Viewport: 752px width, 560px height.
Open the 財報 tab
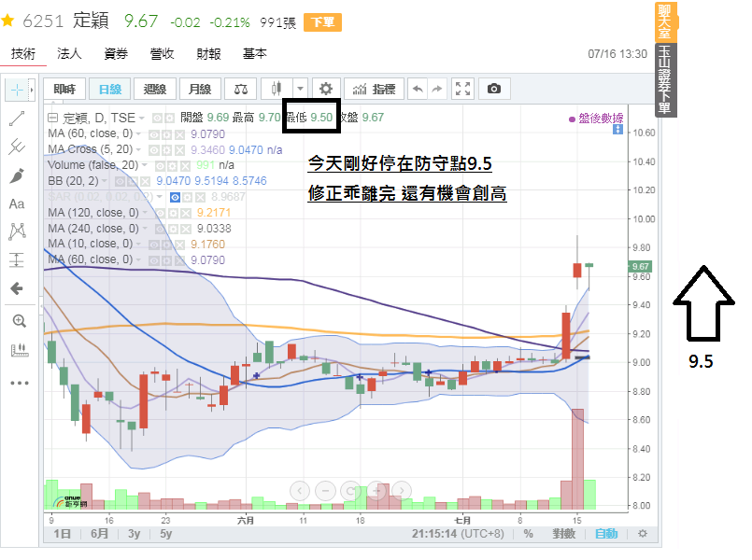[208, 53]
